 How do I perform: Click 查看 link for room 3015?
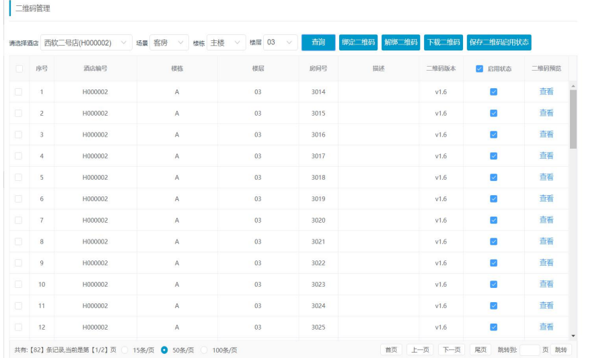546,113
